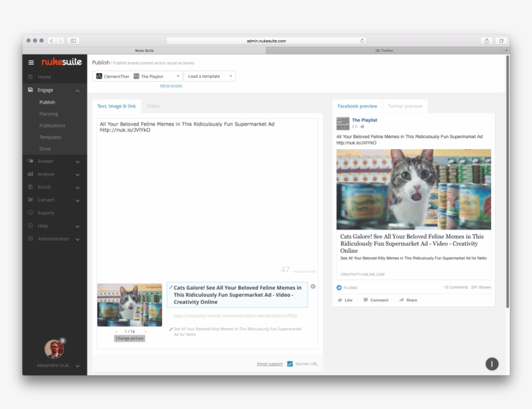Open Home via its sidebar icon

30,77
